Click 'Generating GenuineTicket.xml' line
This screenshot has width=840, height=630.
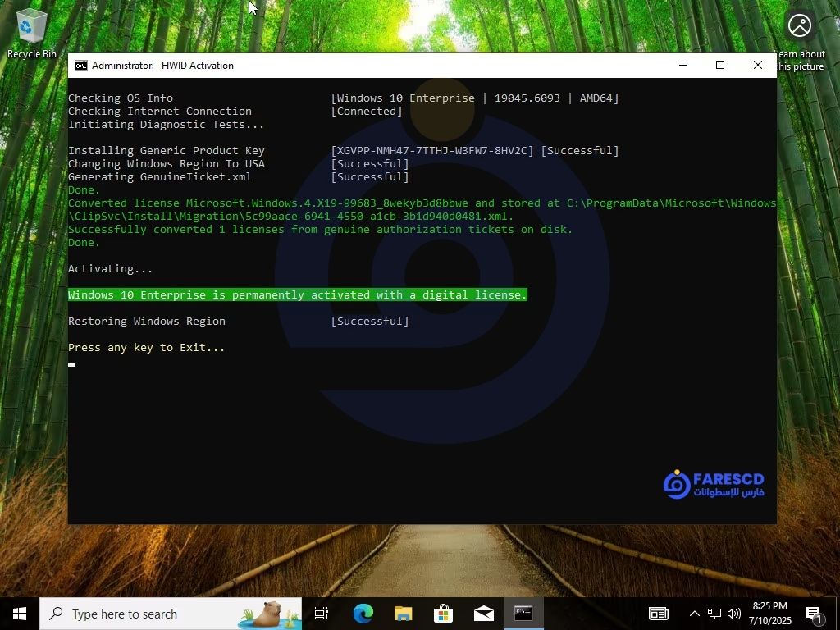[x=160, y=177]
